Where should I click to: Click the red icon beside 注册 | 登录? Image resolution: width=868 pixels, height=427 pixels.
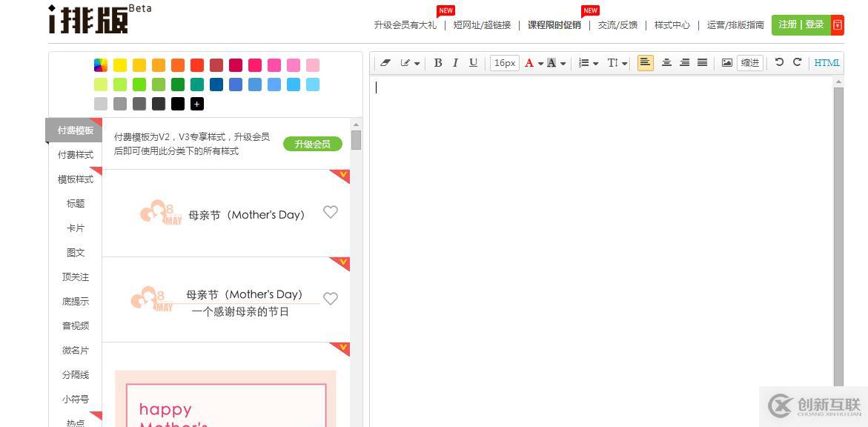838,25
